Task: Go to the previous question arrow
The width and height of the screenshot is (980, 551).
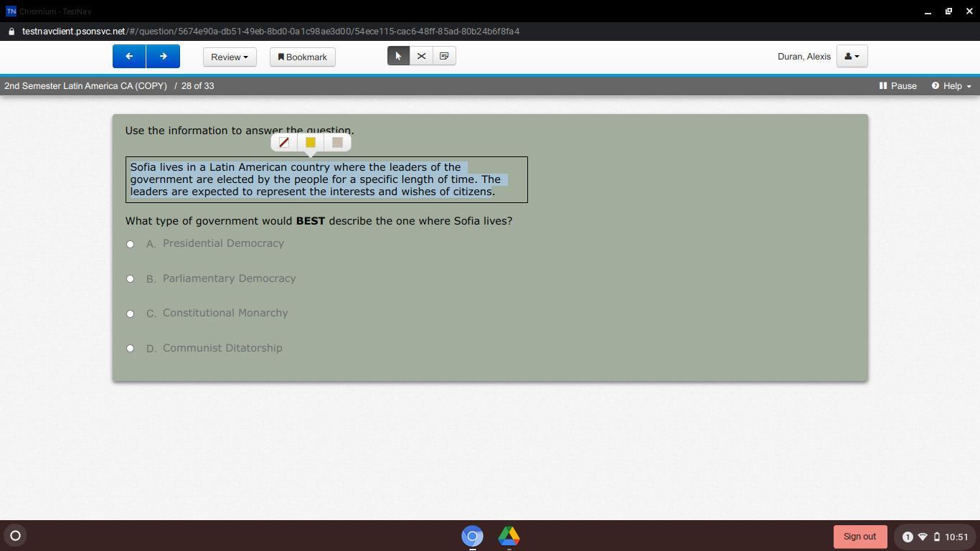Action: [x=129, y=57]
